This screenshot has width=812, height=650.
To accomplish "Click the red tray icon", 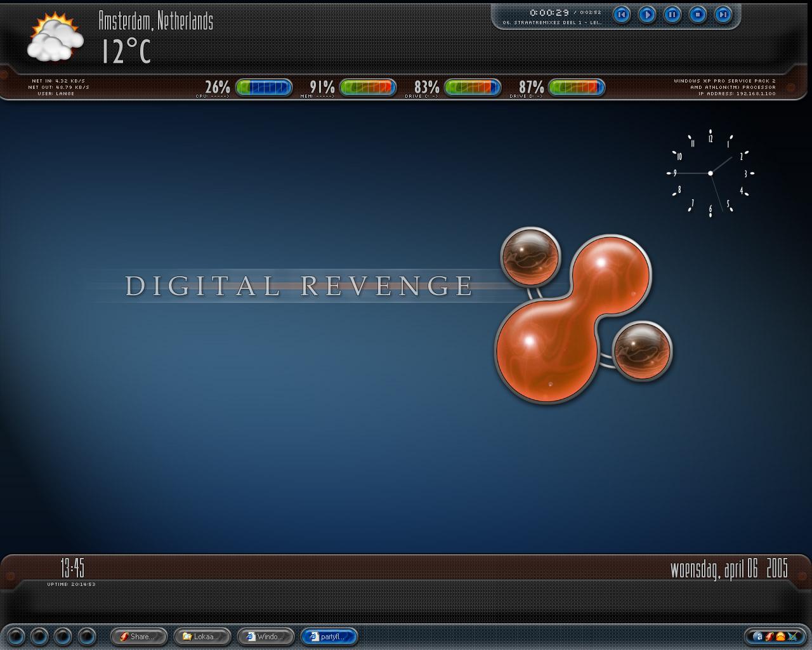I will point(769,637).
